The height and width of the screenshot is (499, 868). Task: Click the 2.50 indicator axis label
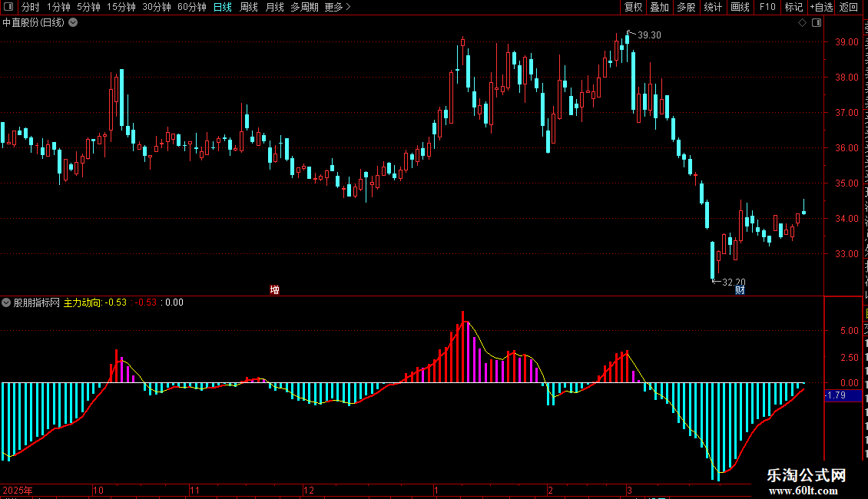(850, 358)
